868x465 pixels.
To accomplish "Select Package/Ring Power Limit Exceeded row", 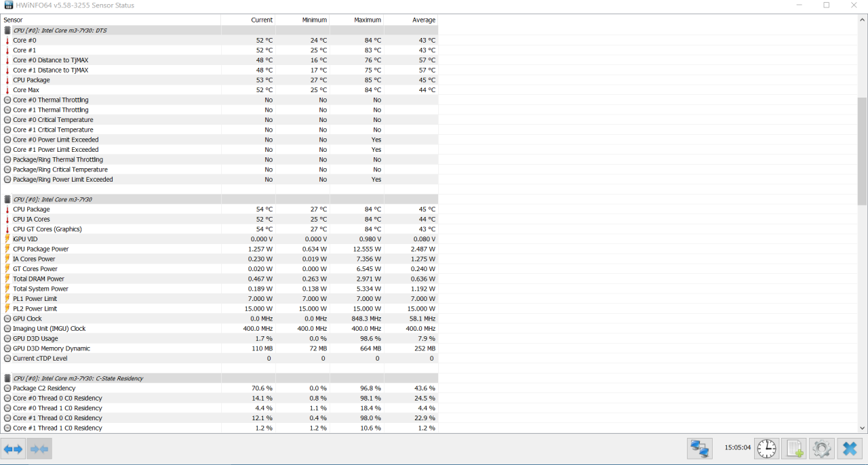I will (219, 180).
